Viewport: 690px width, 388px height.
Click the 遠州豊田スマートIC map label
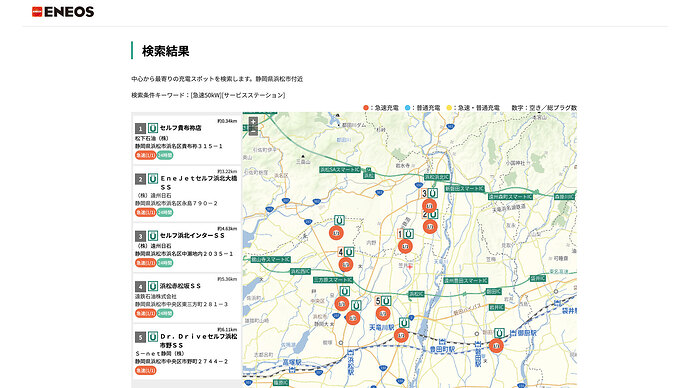tap(466, 280)
